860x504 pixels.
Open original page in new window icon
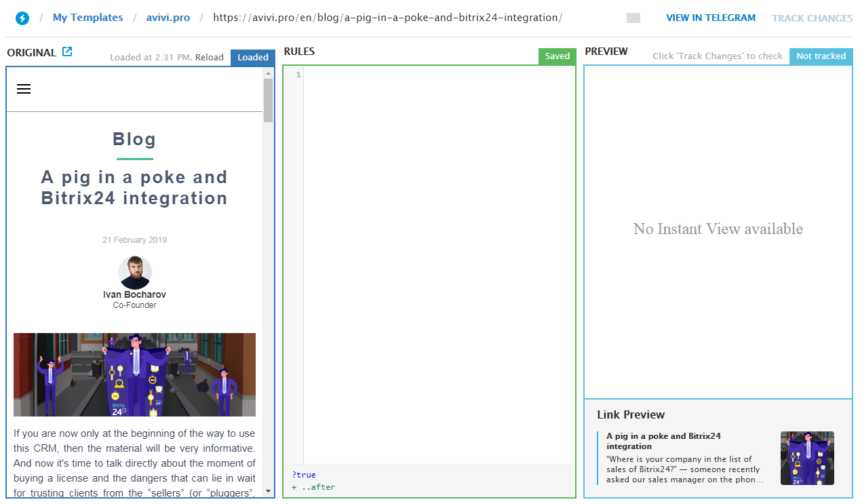[67, 52]
